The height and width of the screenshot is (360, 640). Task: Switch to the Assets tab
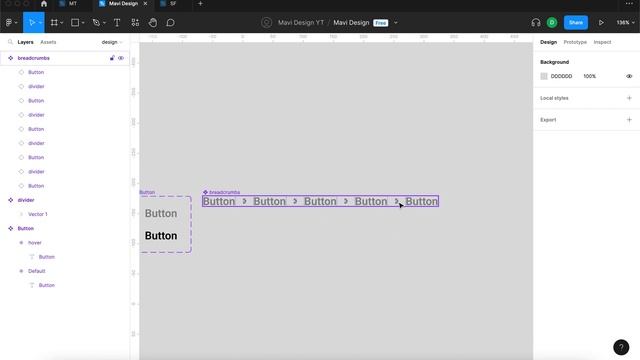48,42
